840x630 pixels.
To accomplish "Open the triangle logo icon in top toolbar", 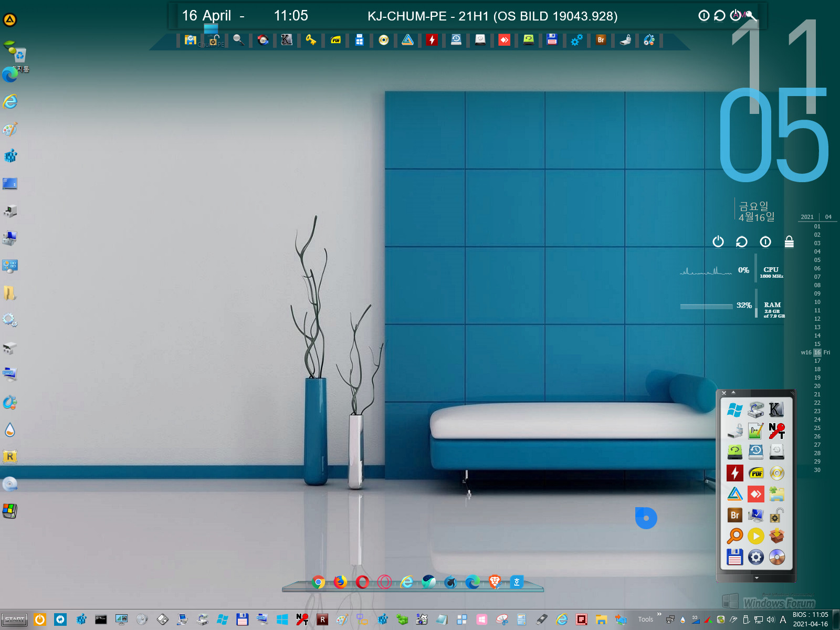I will click(407, 40).
